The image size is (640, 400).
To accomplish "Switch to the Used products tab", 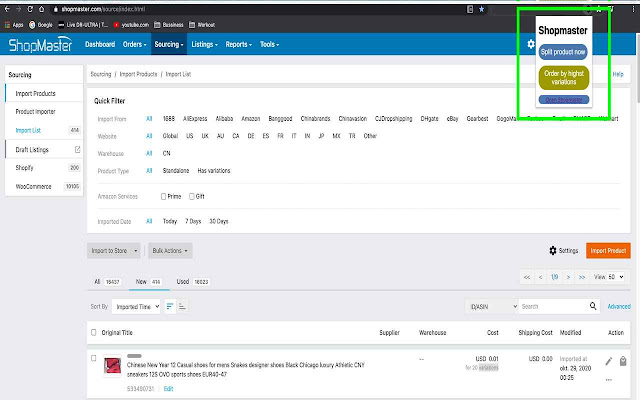I will [193, 282].
